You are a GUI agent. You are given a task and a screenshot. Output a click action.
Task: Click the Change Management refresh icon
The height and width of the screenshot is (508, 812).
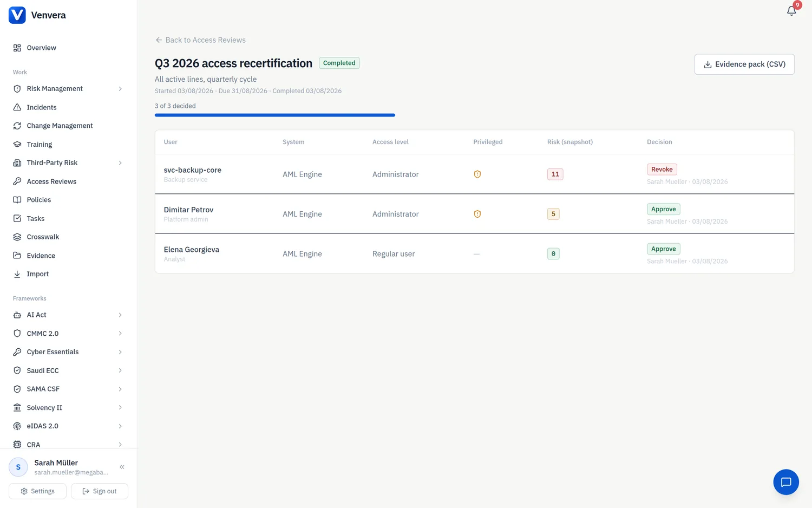point(17,126)
